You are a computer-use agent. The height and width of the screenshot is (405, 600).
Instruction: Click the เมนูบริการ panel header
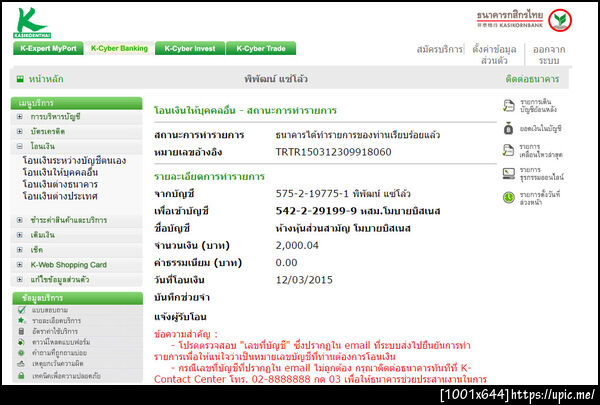tap(77, 103)
